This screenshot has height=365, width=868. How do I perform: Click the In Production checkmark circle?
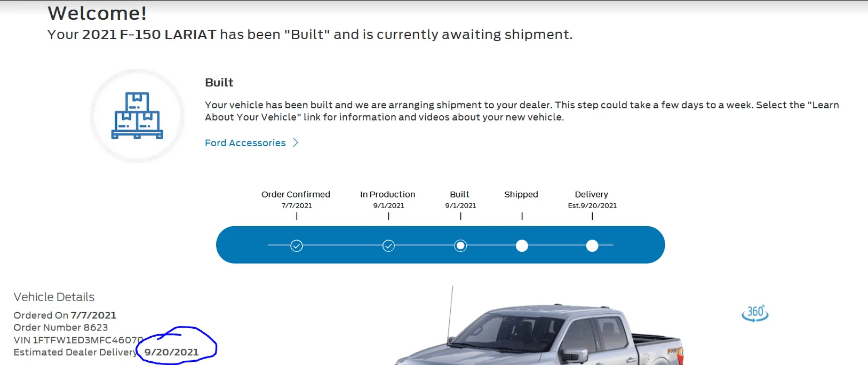pos(388,245)
